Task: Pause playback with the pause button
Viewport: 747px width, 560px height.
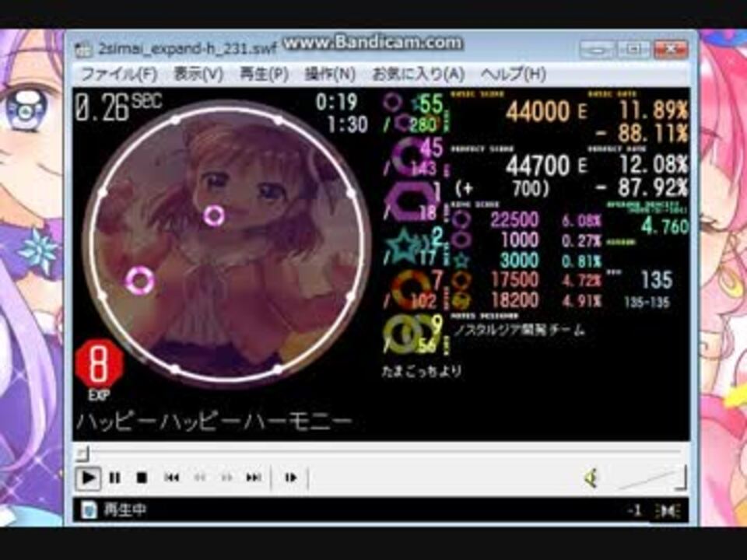Action: click(115, 478)
